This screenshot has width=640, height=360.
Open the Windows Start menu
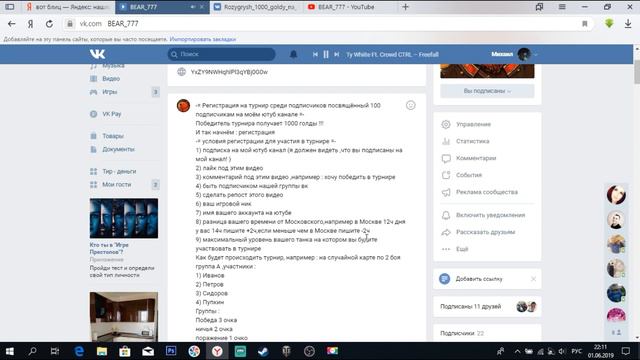[x=10, y=351]
